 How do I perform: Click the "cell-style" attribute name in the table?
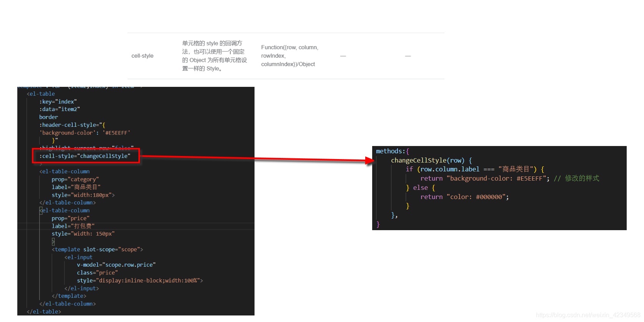142,56
